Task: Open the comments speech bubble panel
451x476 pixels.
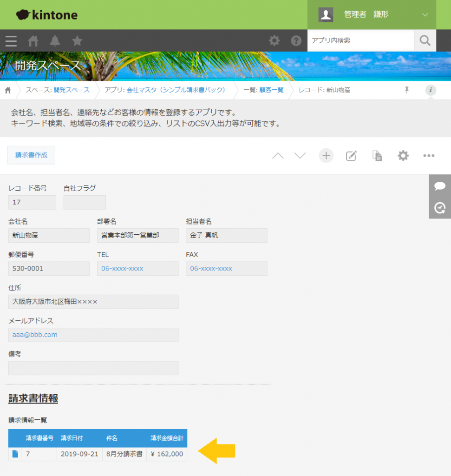Action: point(440,186)
